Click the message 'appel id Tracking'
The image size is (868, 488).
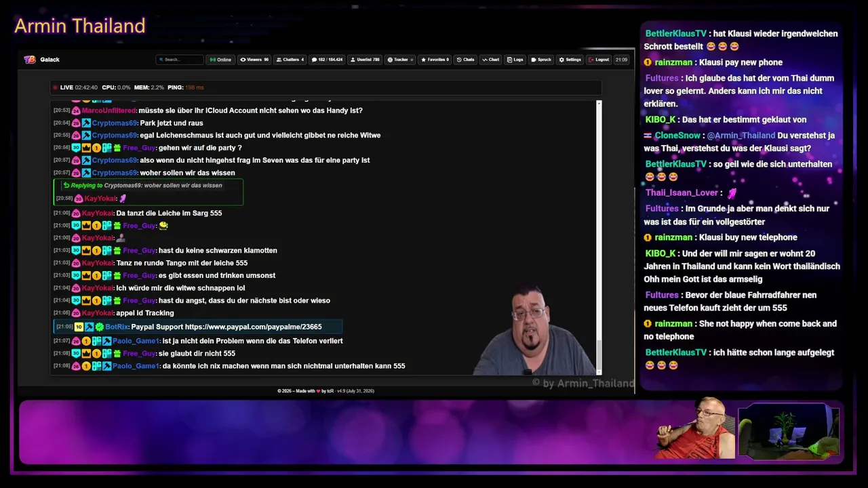pos(145,313)
